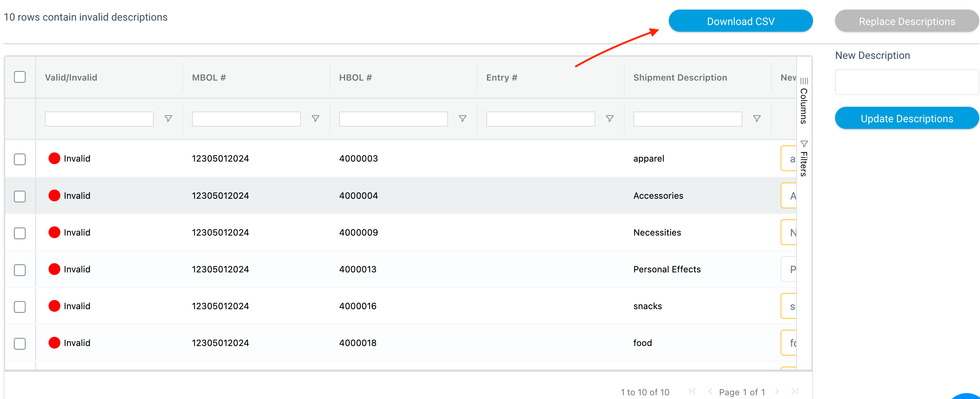
Task: Click the 'apparel' shipment description cell
Action: pyautogui.click(x=649, y=158)
